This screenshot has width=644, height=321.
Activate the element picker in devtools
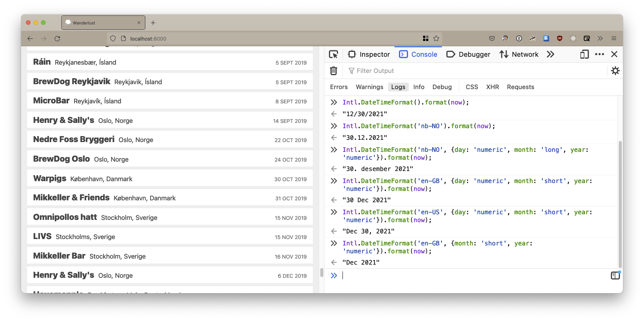(333, 55)
